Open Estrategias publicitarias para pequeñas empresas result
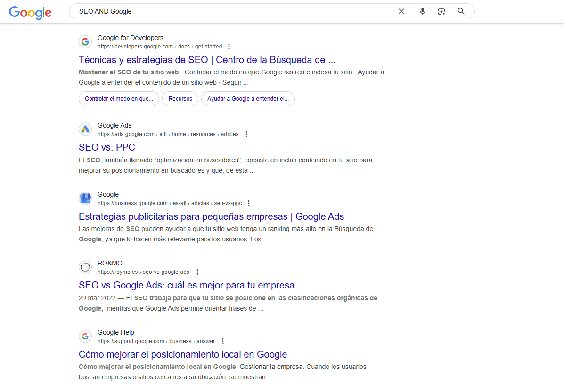The height and width of the screenshot is (392, 564). (212, 216)
